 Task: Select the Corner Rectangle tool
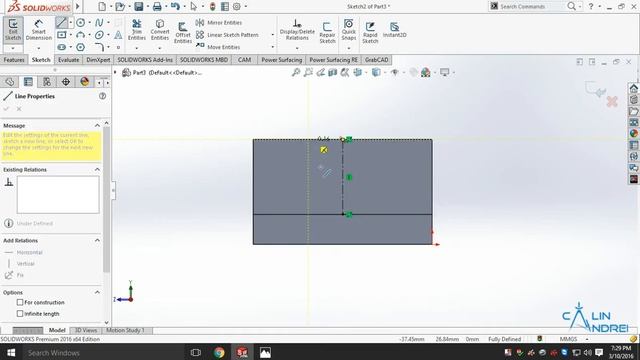click(62, 35)
